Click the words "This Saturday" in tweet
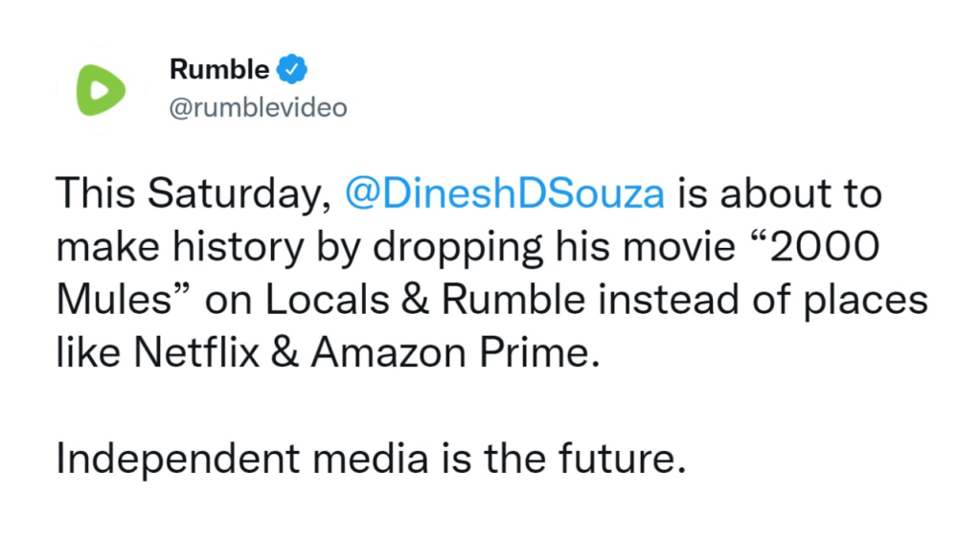Image resolution: width=980 pixels, height=538 pixels. pyautogui.click(x=194, y=193)
